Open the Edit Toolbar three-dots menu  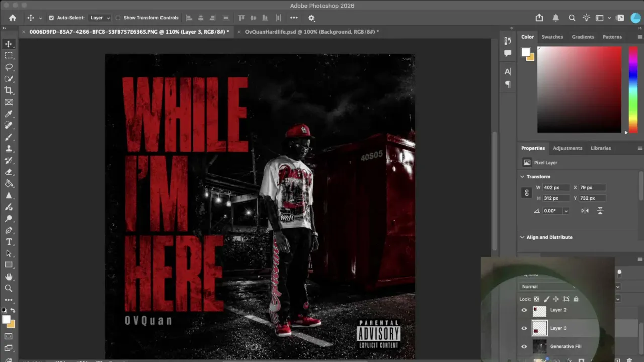click(9, 300)
